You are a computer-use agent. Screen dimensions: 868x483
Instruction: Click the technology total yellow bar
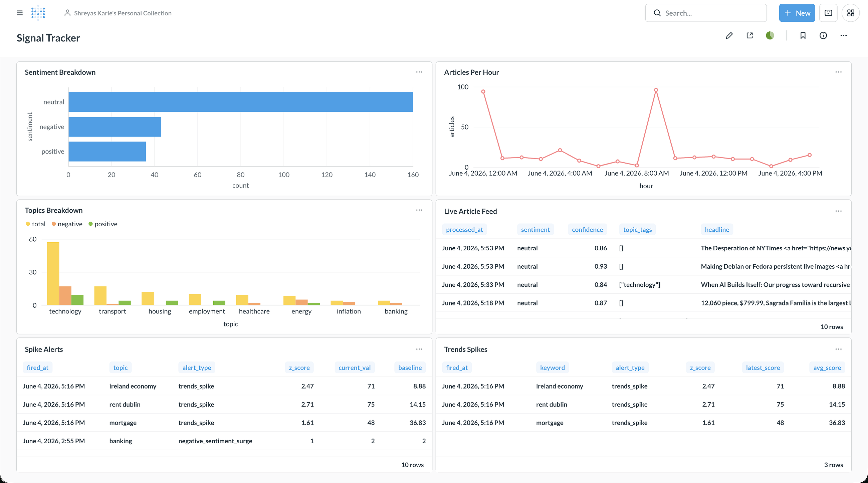tap(53, 273)
